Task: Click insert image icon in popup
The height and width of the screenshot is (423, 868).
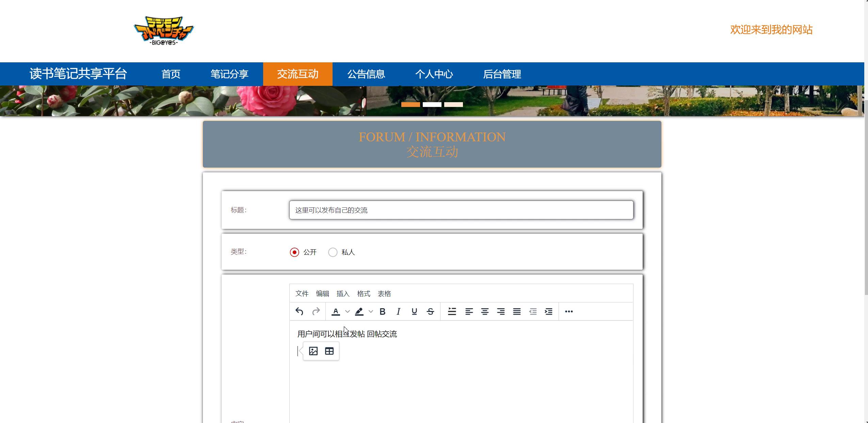Action: pos(313,351)
